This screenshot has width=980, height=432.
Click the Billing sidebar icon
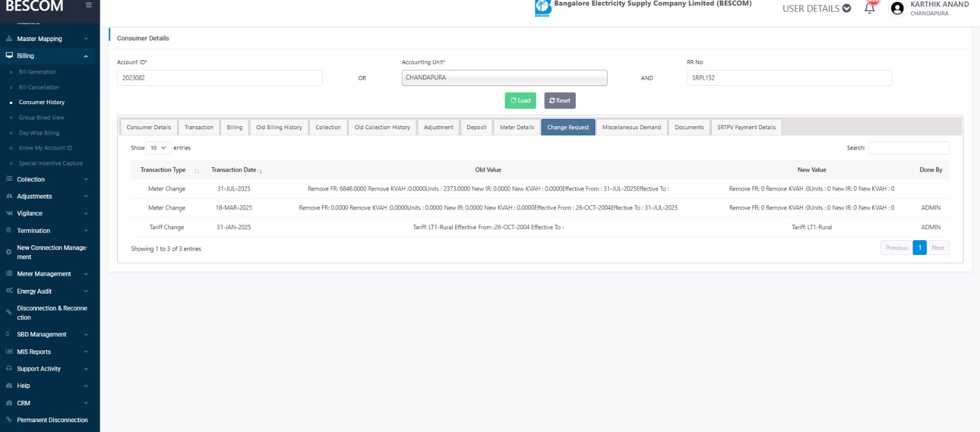(x=9, y=56)
